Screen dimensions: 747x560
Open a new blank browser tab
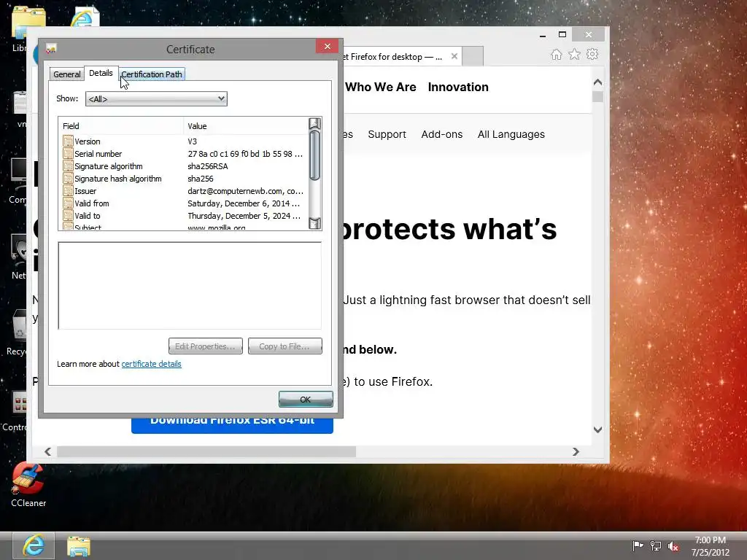473,56
